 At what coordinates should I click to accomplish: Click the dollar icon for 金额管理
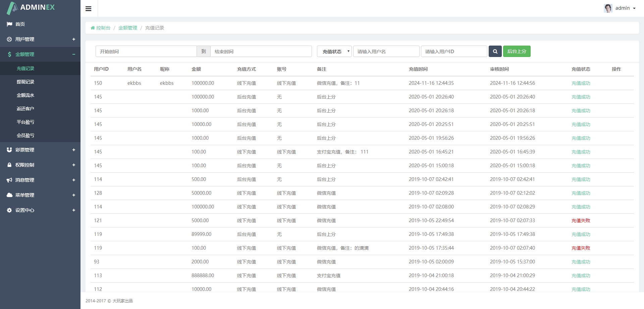(9, 54)
